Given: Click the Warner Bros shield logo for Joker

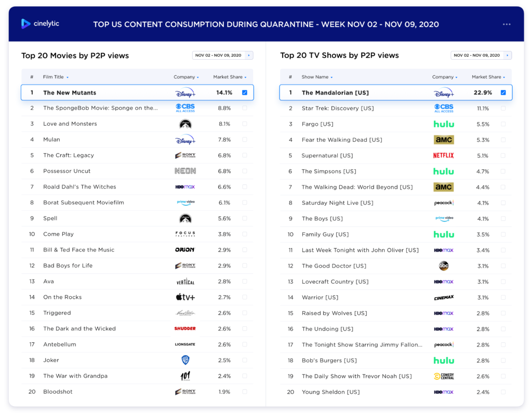Looking at the screenshot, I should click(185, 360).
